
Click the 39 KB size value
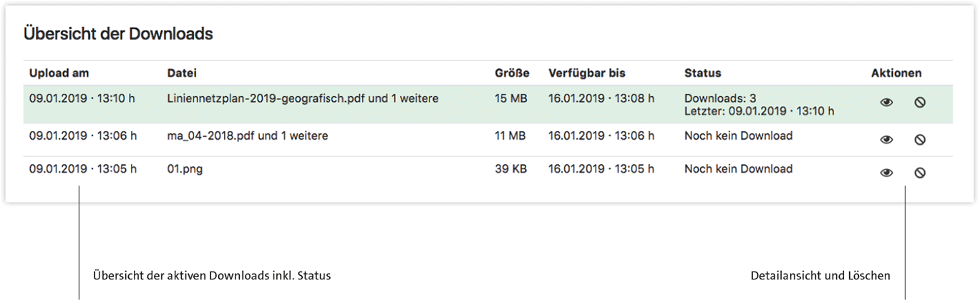click(x=510, y=170)
